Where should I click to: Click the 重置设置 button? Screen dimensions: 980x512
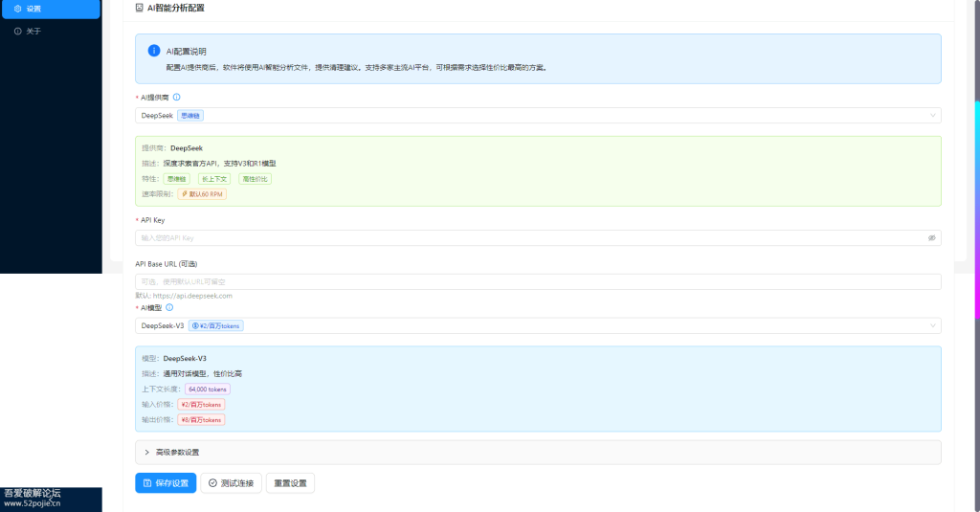(290, 483)
